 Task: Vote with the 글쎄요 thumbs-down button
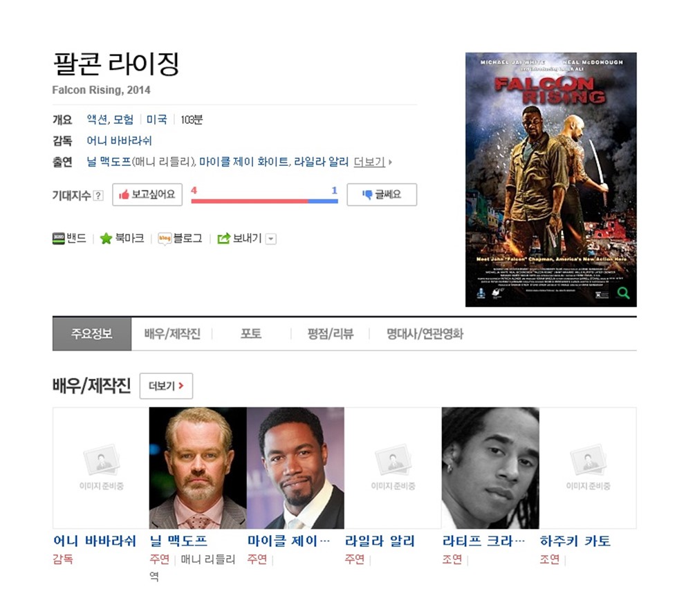point(382,195)
